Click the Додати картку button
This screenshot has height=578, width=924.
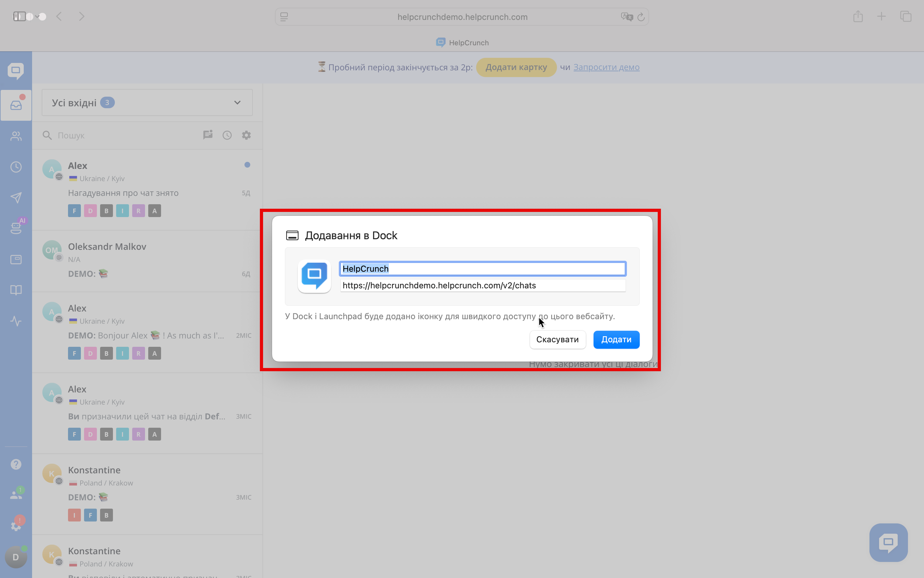tap(516, 67)
